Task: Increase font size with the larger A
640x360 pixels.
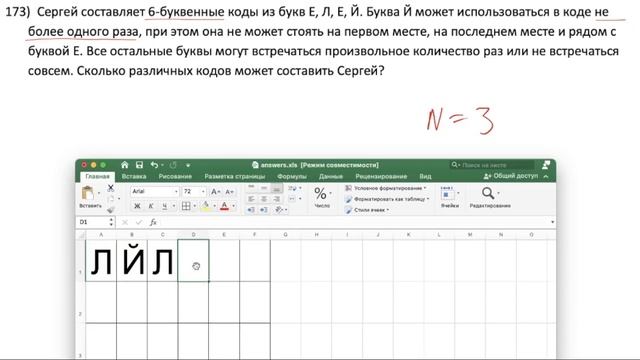Action: click(215, 191)
